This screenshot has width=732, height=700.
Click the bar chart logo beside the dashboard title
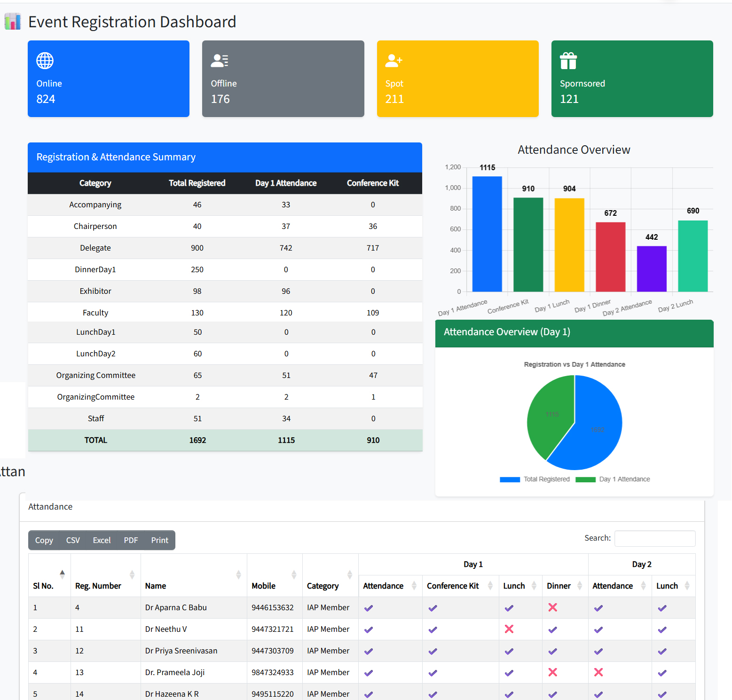[13, 22]
